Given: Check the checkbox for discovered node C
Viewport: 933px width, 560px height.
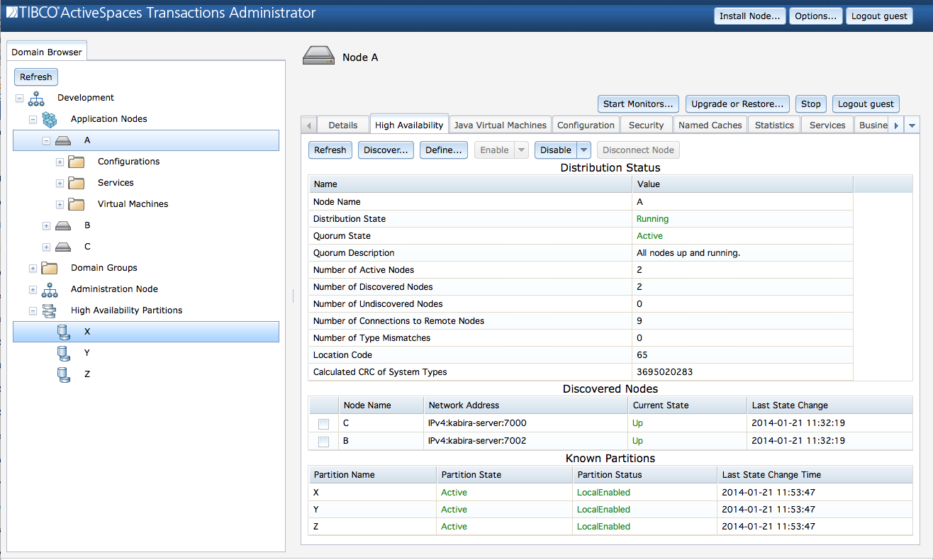Looking at the screenshot, I should pyautogui.click(x=323, y=424).
